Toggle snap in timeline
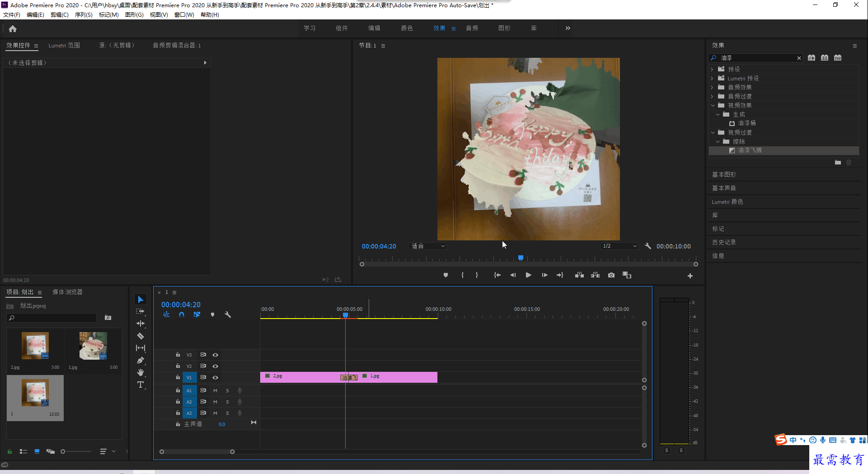Screen dimensions: 868x474 tap(182, 314)
